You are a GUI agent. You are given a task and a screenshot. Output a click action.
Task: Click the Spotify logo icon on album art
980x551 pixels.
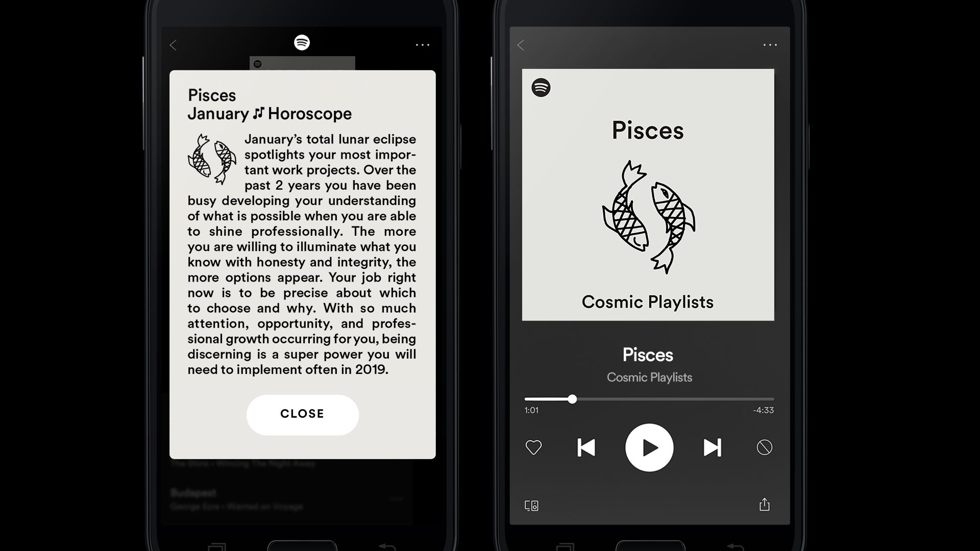point(541,87)
